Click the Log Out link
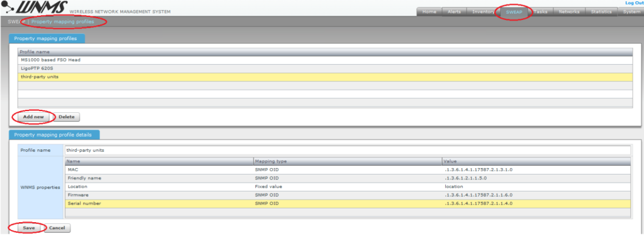Screen dimensions: 644x236 [x=634, y=3]
